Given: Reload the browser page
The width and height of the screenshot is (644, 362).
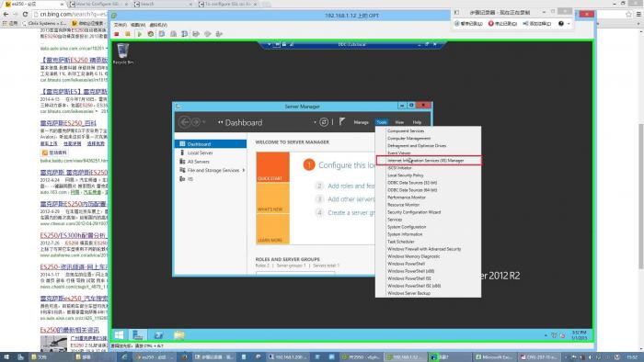Looking at the screenshot, I should pos(25,14).
